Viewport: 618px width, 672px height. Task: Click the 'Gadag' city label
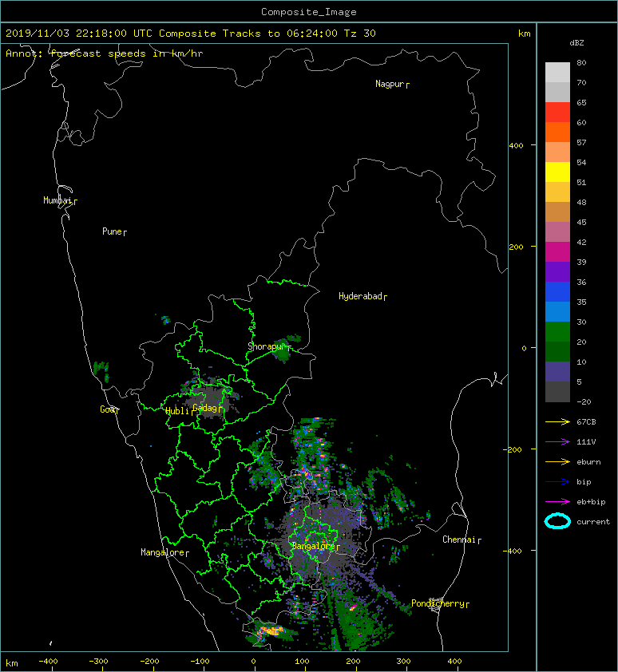tap(205, 408)
